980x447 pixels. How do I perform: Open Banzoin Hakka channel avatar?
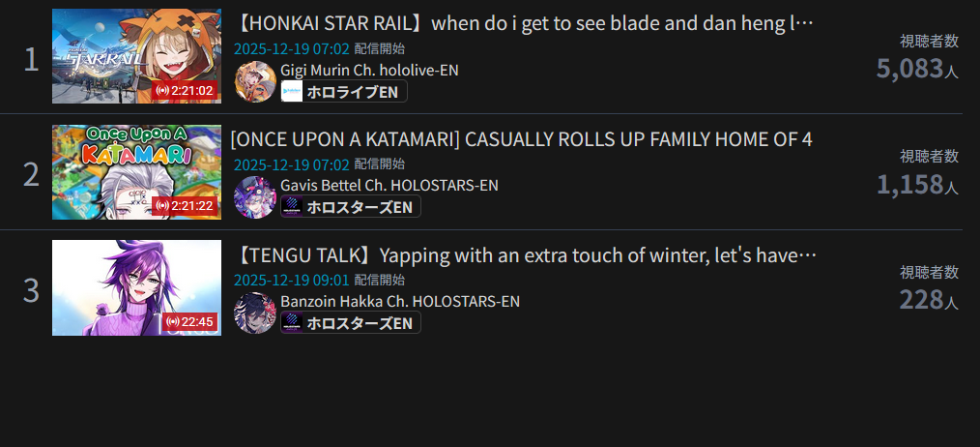(255, 313)
